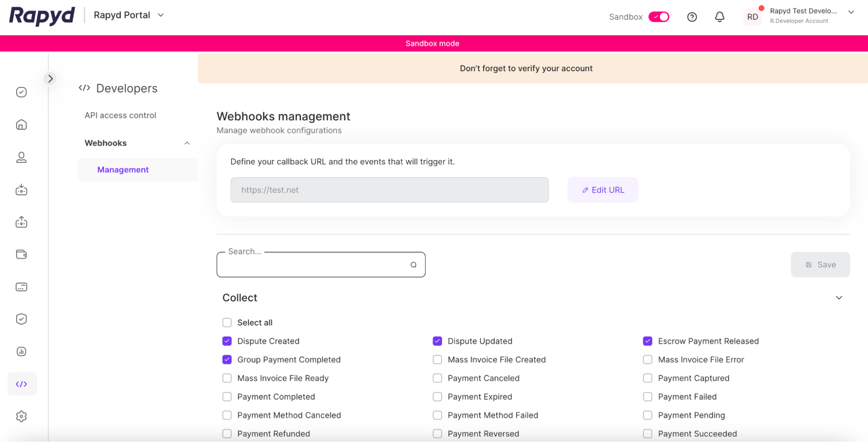Check the Payment Completed checkbox

227,396
